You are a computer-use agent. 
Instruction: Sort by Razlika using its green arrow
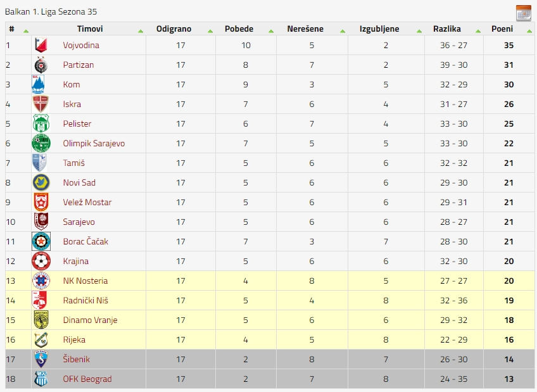click(x=478, y=31)
